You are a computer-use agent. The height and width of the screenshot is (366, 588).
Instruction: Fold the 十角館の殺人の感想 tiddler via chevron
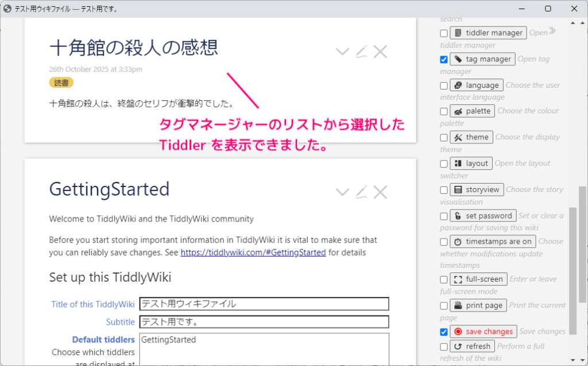pos(342,52)
